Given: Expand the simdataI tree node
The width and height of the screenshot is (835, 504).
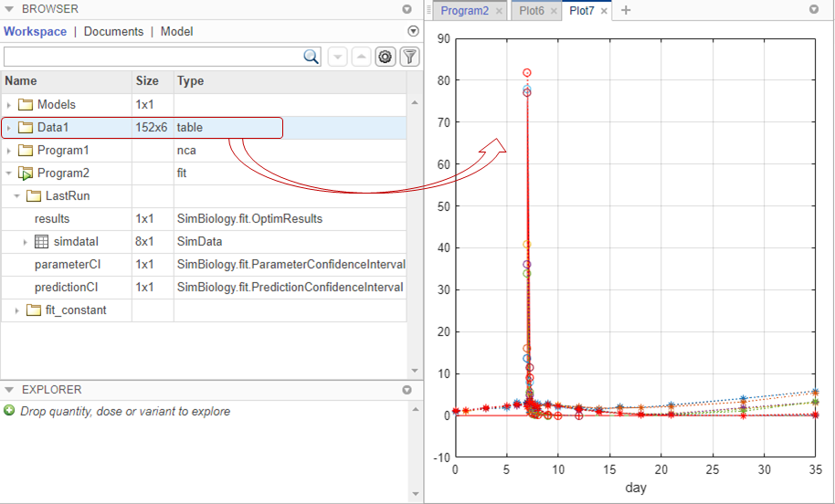Looking at the screenshot, I should pos(25,242).
